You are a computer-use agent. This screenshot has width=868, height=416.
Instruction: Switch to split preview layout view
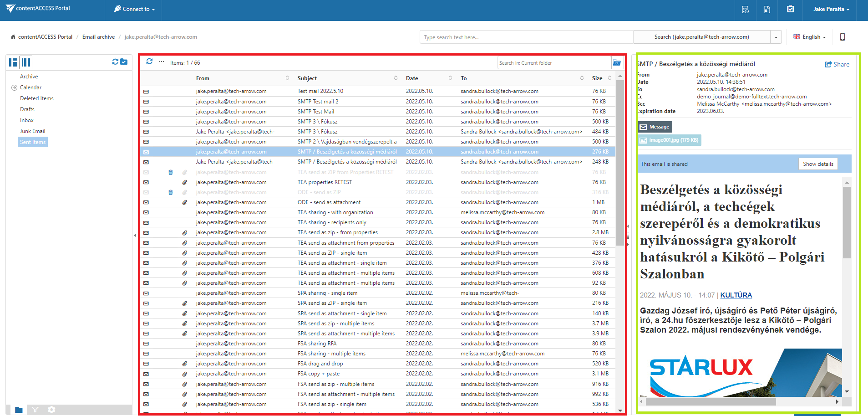pyautogui.click(x=13, y=62)
